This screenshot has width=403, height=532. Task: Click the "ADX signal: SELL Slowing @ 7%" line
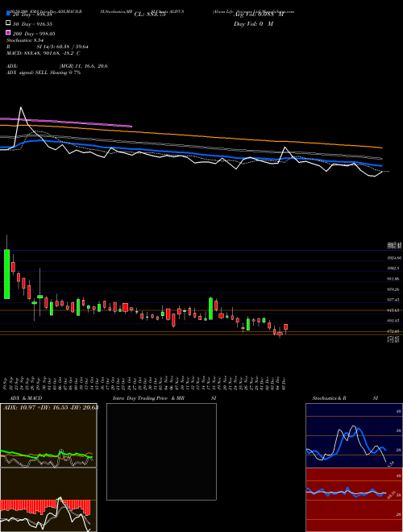[44, 73]
